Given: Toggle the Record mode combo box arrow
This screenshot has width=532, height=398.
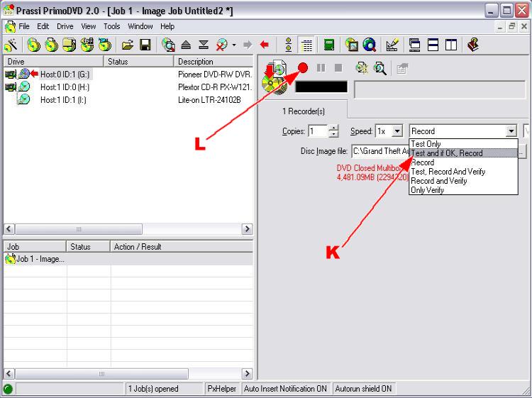Looking at the screenshot, I should coord(511,131).
